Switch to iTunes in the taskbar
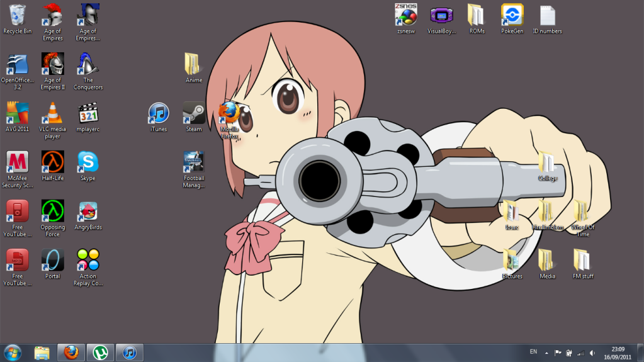This screenshot has width=644, height=362. coord(130,353)
